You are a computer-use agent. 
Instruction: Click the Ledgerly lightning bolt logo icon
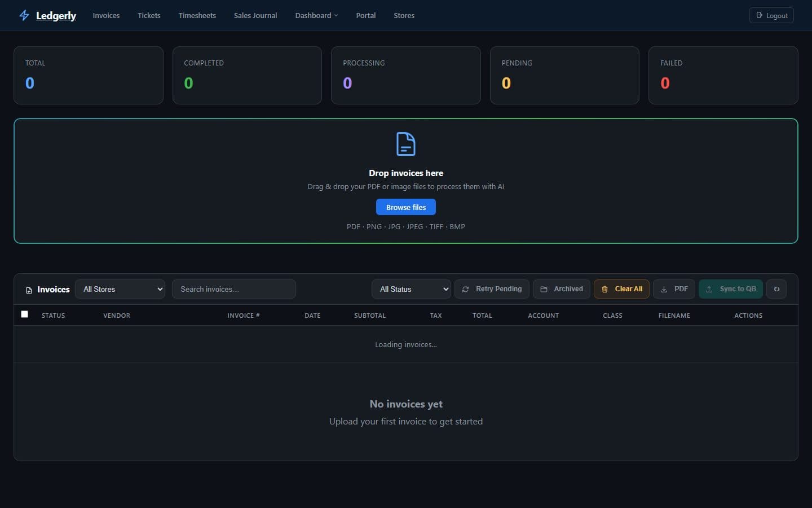point(24,15)
